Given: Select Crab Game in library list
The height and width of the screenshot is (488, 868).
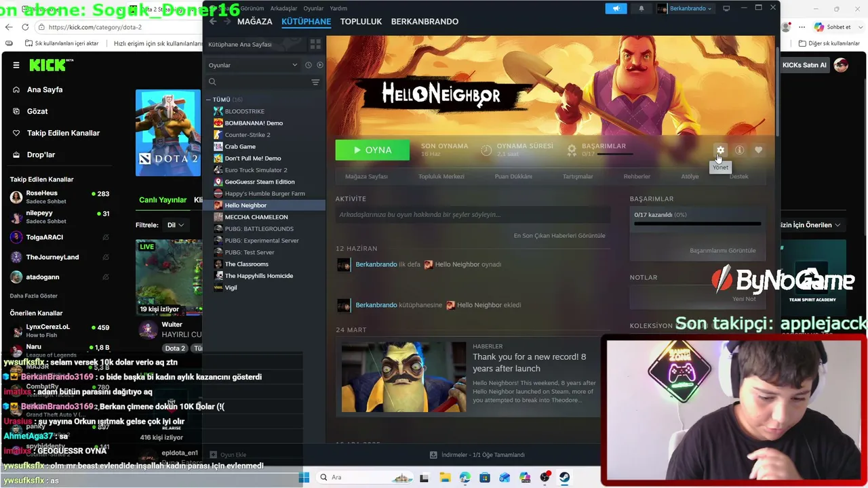Looking at the screenshot, I should 240,146.
